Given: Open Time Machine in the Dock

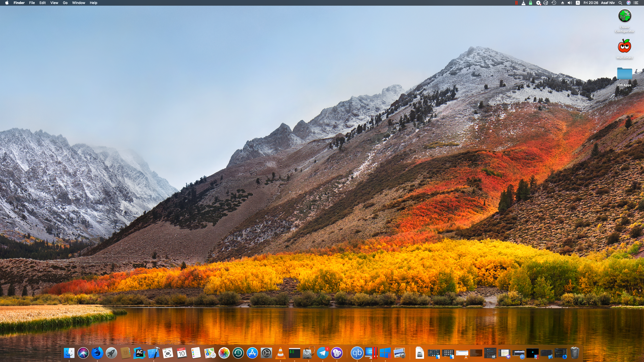Looking at the screenshot, I should coord(238,353).
